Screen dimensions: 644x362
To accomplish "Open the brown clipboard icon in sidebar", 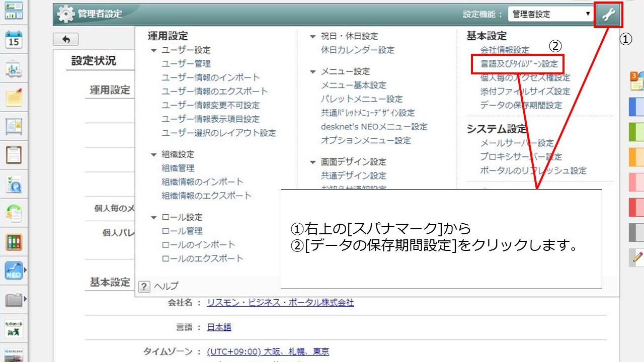I will (14, 155).
